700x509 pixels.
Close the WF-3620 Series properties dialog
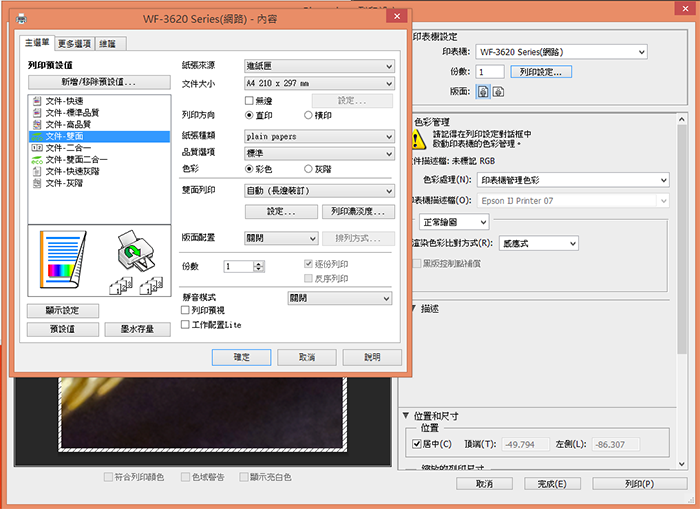pos(396,17)
